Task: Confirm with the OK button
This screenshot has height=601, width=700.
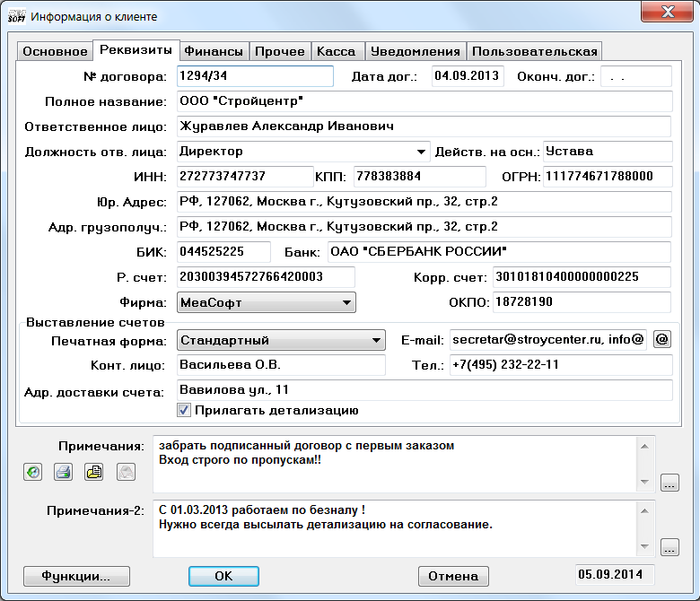Action: coord(223,576)
